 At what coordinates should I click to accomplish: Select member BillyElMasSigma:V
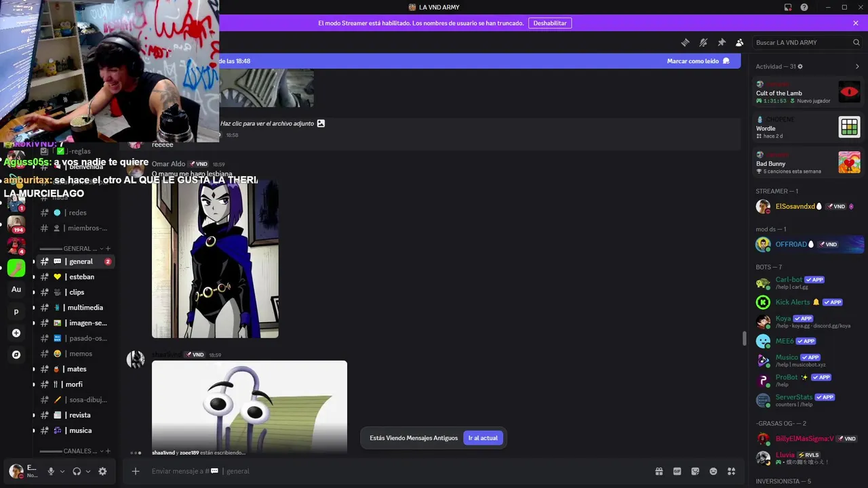click(x=808, y=439)
